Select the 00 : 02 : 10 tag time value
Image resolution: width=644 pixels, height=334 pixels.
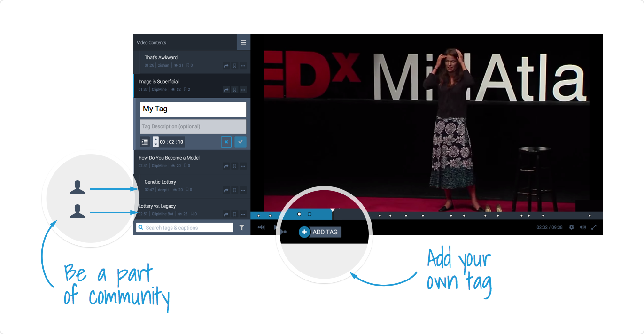tap(171, 142)
